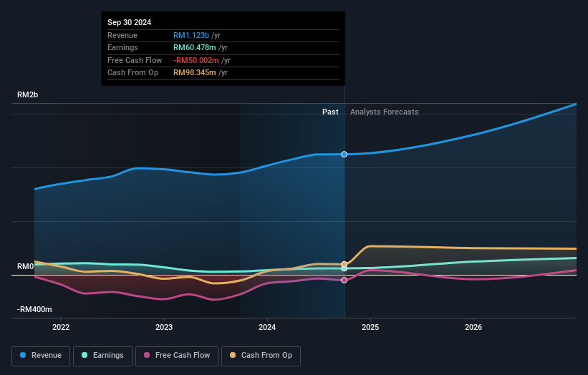This screenshot has width=588, height=375.
Task: Click the Past label on chart
Action: point(330,112)
